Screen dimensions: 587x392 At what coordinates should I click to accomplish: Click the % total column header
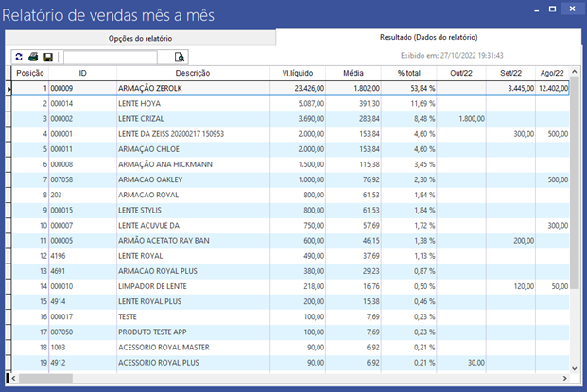tap(408, 73)
